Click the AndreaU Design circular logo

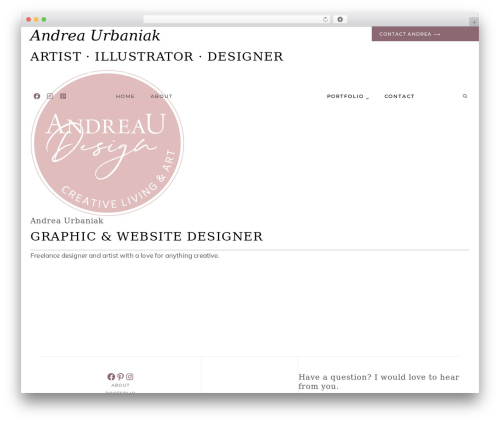point(107,143)
